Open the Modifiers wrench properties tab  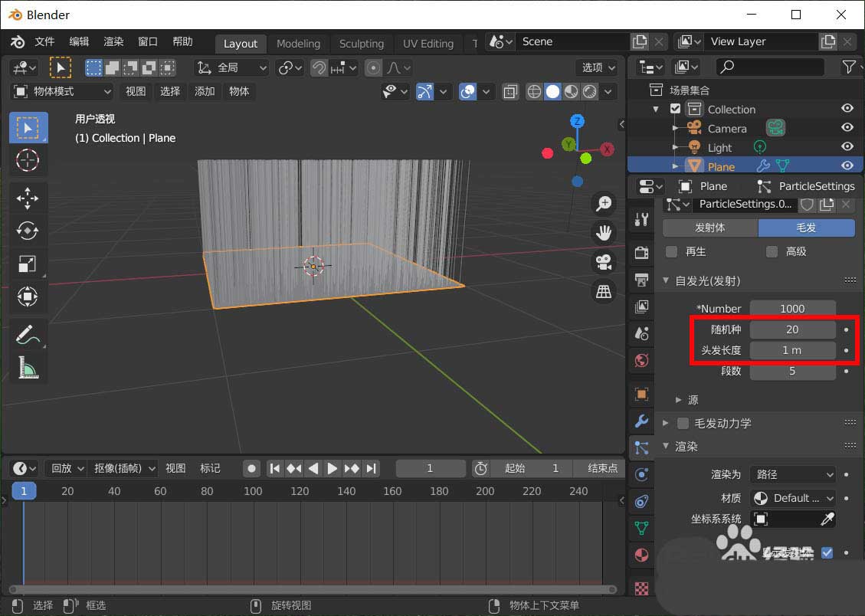coord(642,421)
